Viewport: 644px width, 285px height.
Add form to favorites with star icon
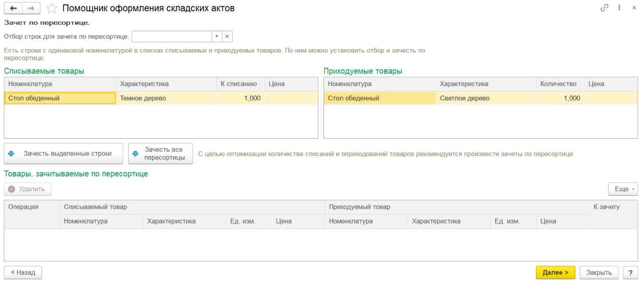click(52, 8)
